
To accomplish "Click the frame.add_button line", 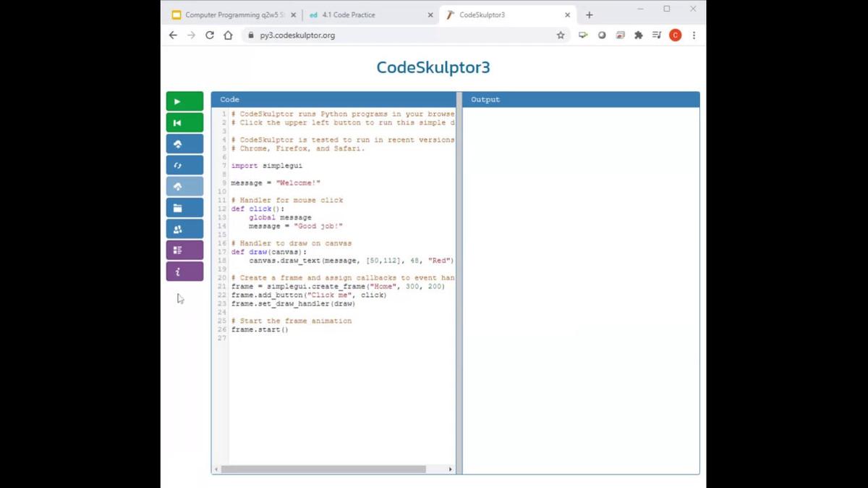I will [x=309, y=295].
